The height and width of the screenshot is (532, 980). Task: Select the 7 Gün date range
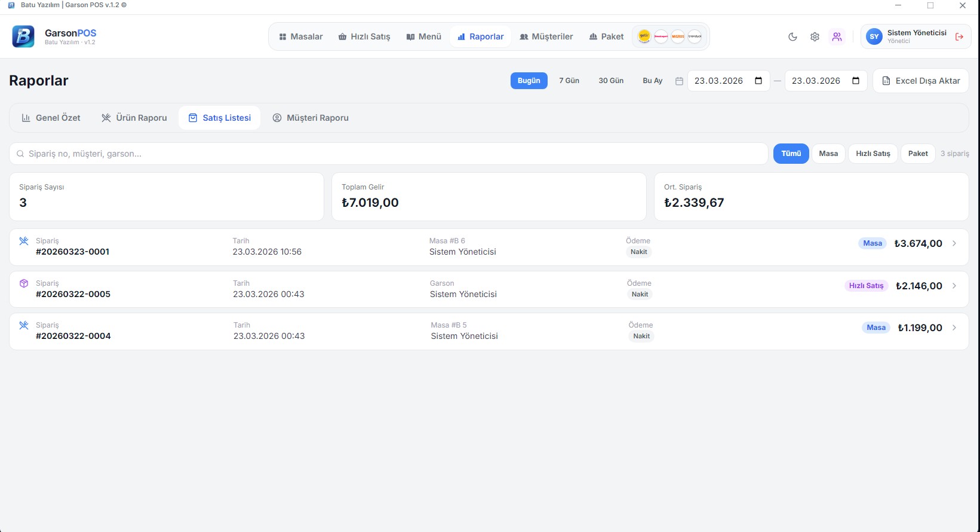coord(569,81)
